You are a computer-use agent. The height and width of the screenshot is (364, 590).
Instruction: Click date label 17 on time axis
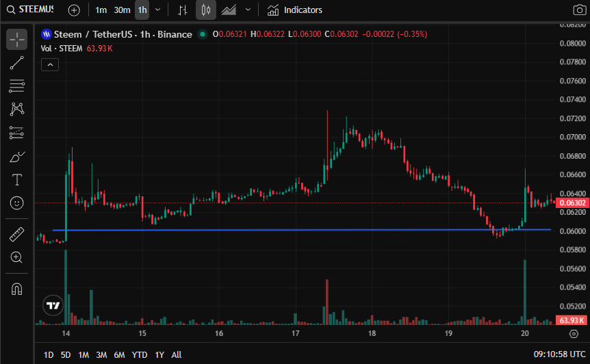(x=296, y=333)
